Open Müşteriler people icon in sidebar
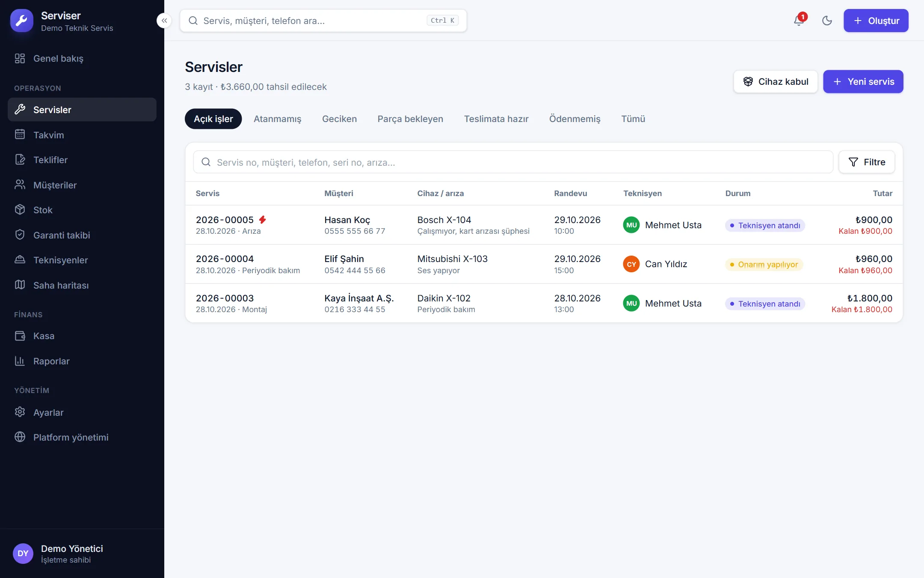The image size is (924, 578). click(x=20, y=185)
